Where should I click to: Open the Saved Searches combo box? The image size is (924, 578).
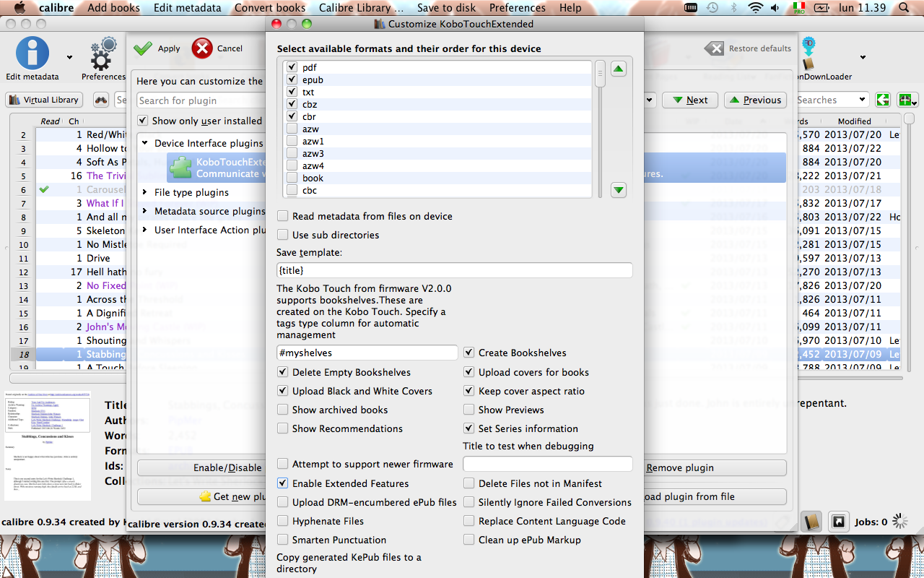[832, 100]
